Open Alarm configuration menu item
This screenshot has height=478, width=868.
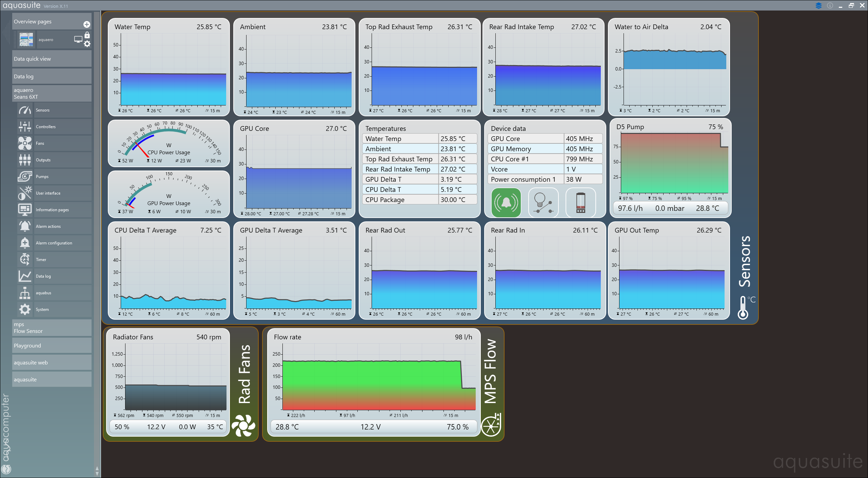click(54, 243)
